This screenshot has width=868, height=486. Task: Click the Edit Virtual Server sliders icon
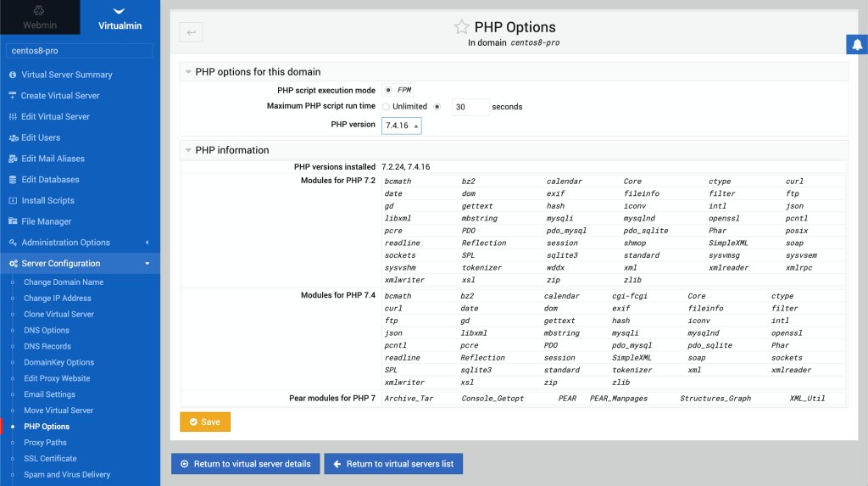[x=13, y=116]
